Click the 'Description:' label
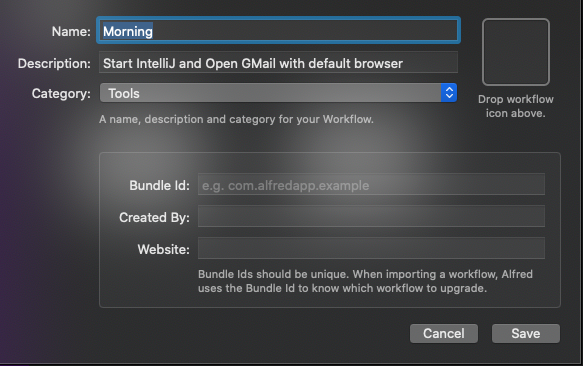Viewport: 583px width, 366px height. pos(54,64)
